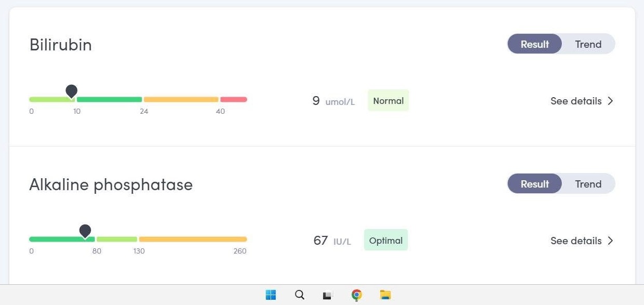Click the Bilirubin Normal status badge
644x305 pixels.
point(388,101)
